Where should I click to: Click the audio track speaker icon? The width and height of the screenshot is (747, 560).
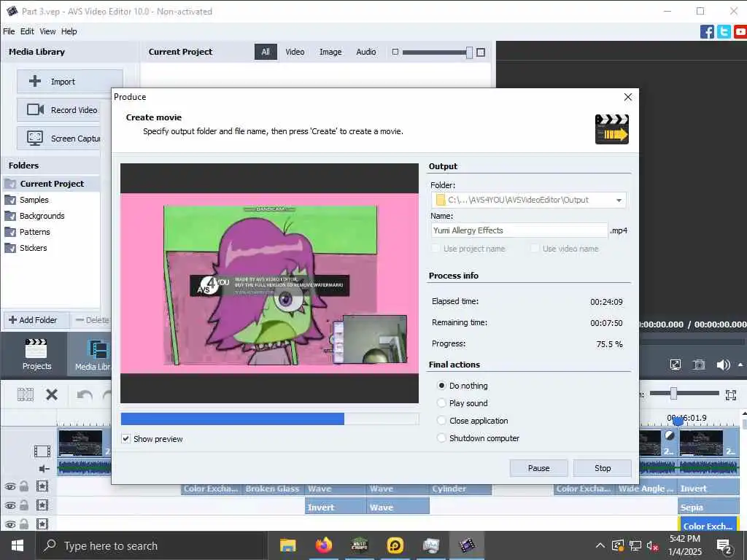pos(44,469)
